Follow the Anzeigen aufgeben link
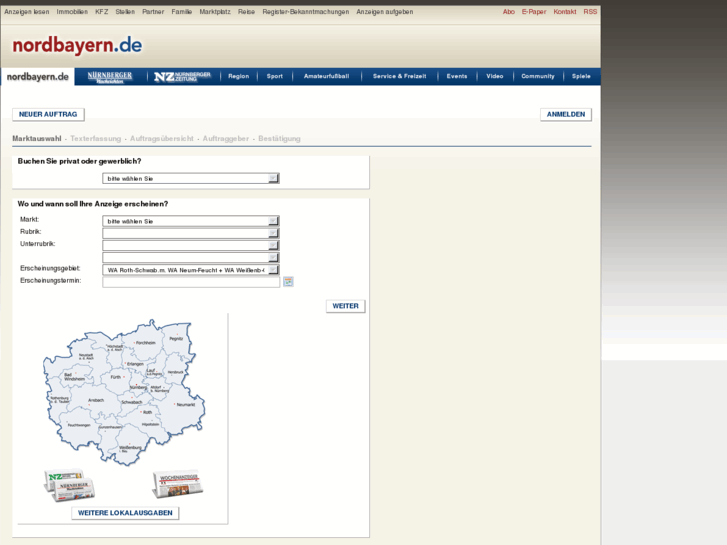Screen dimensions: 727x545 [x=384, y=12]
